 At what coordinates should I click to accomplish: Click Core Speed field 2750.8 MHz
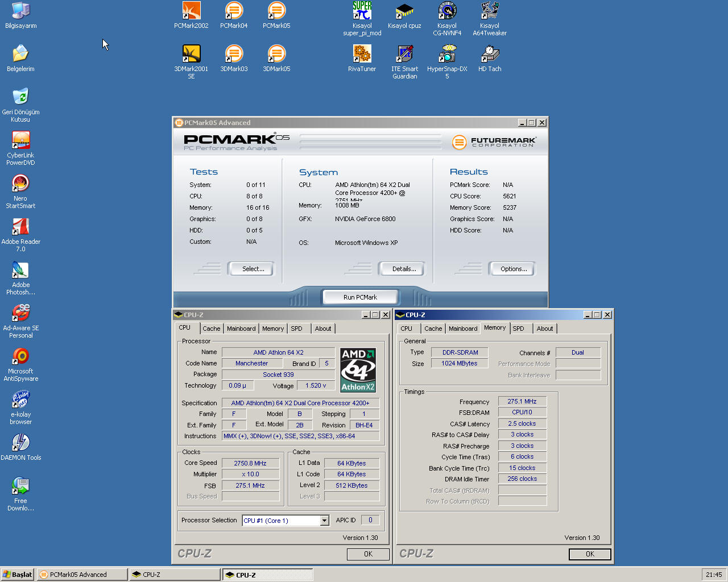tap(250, 463)
